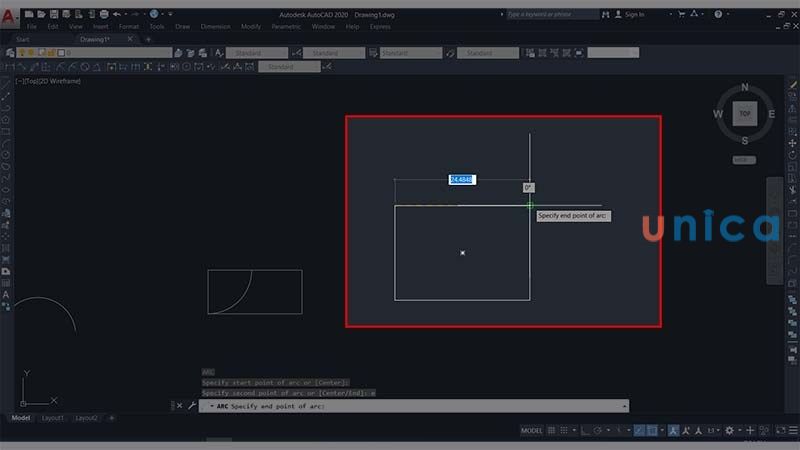Click the Save icon in quick access toolbar
The image size is (800, 450).
pos(55,15)
